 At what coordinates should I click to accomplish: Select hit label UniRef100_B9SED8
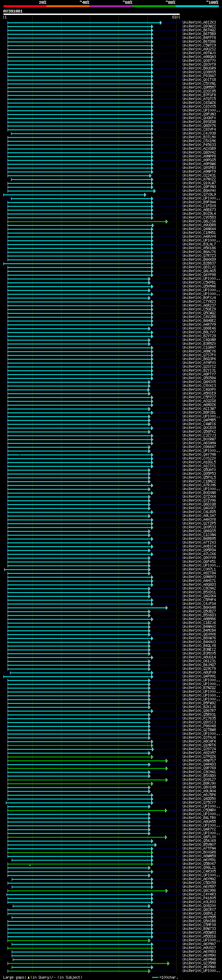pos(199,122)
